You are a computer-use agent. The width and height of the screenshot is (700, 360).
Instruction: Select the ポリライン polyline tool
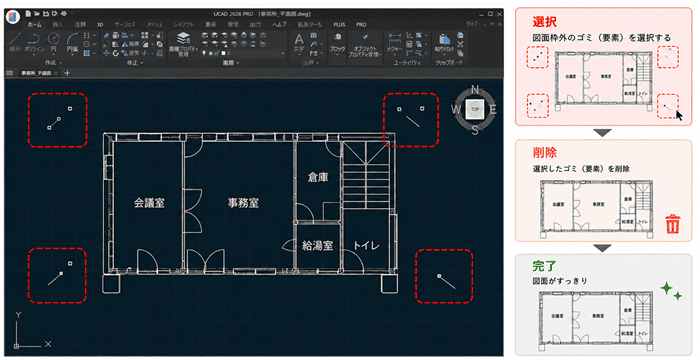pyautogui.click(x=34, y=42)
